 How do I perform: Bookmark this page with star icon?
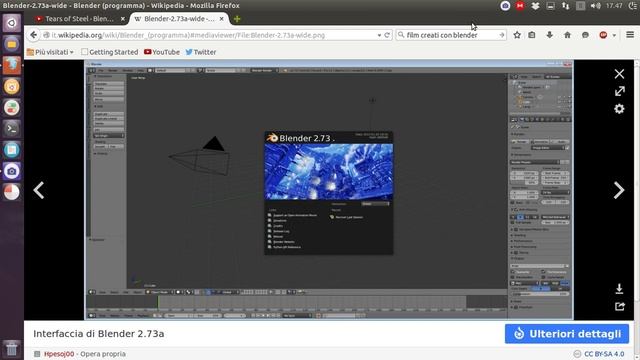(517, 35)
